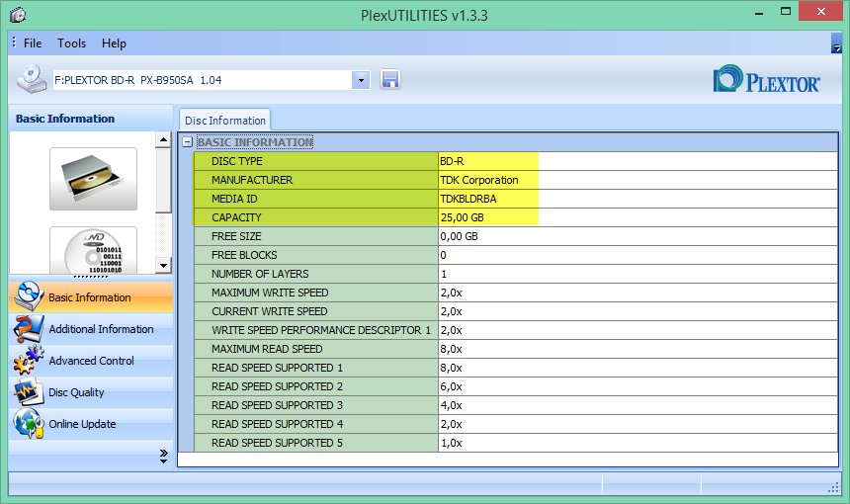This screenshot has height=504, width=850.
Task: Select the MANUFACTURER row label
Action: click(252, 180)
